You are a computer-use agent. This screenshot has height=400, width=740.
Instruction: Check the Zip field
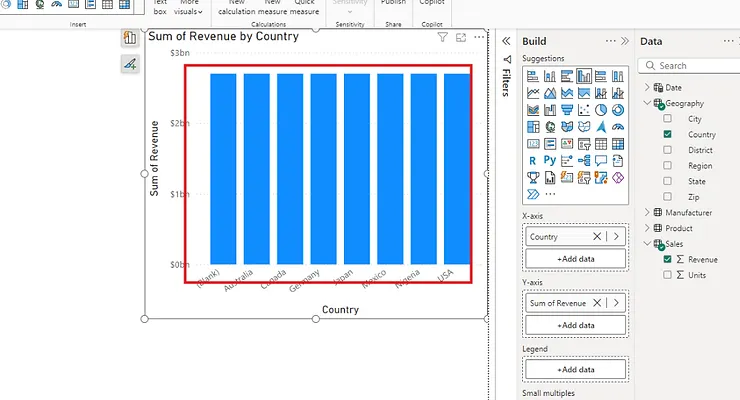click(x=667, y=196)
